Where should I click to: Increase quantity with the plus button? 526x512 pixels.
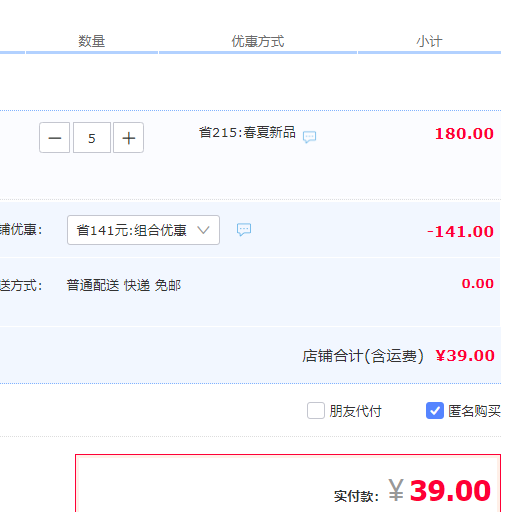(128, 138)
